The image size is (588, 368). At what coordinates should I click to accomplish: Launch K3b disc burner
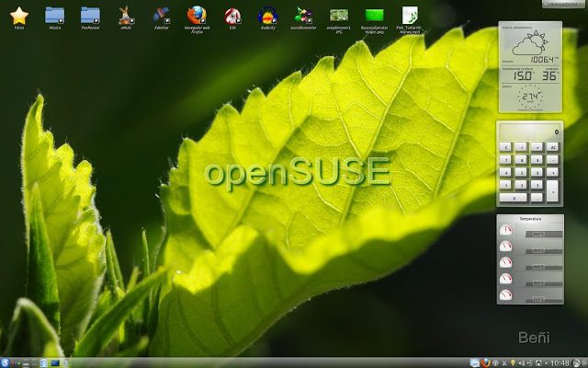[232, 15]
